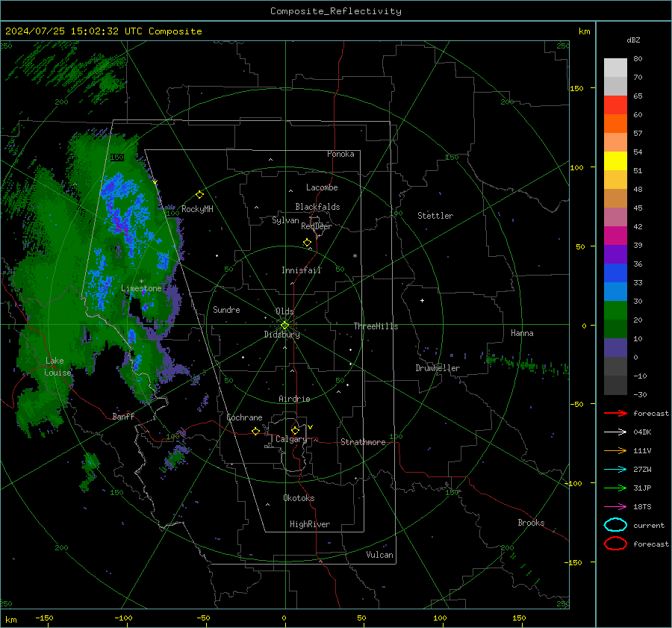Image resolution: width=672 pixels, height=628 pixels.
Task: Click the magenta 18TS arrow icon
Action: click(615, 507)
